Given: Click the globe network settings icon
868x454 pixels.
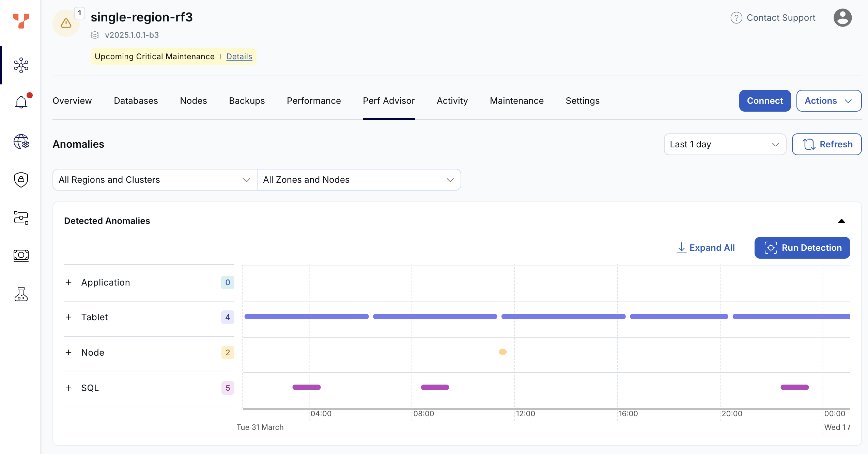Looking at the screenshot, I should [21, 141].
